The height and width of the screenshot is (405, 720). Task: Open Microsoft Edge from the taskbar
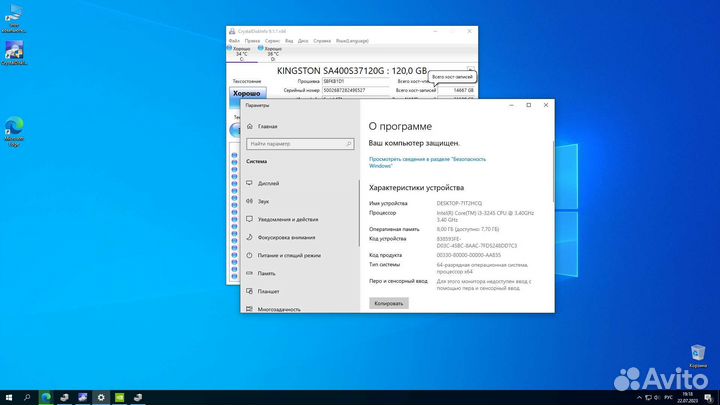[46, 398]
